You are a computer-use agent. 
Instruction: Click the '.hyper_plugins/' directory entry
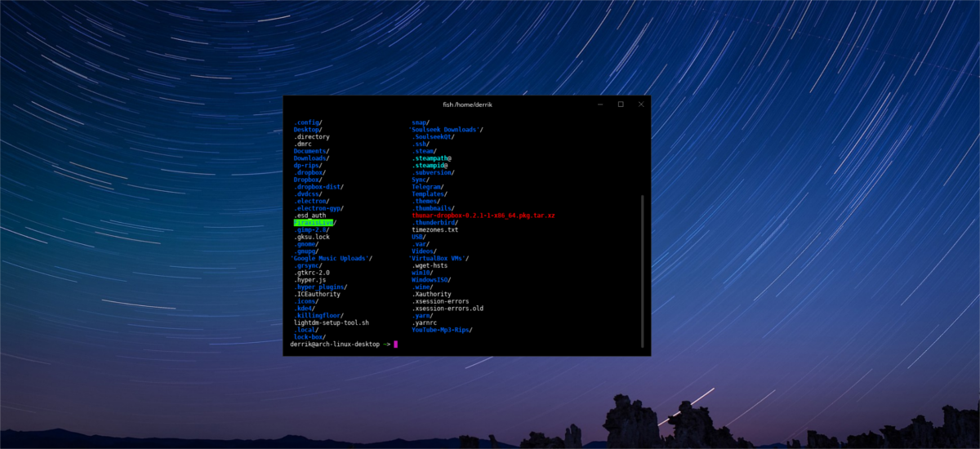tap(320, 287)
